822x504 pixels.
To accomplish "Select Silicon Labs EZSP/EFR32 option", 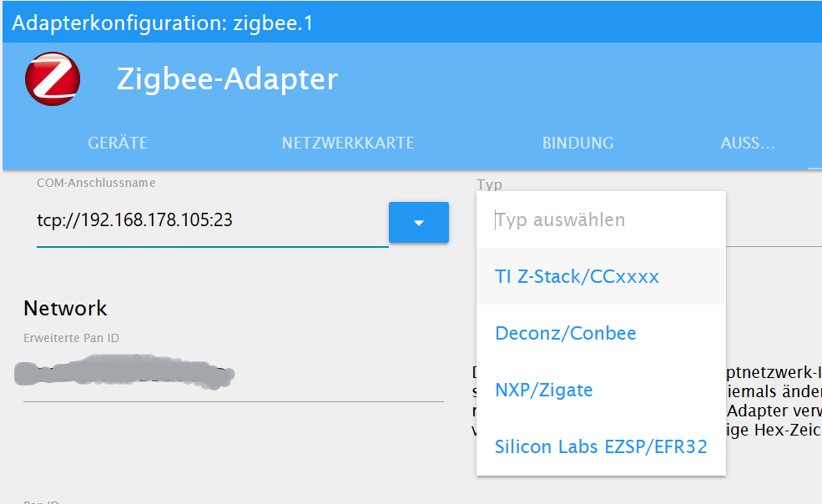I will (x=601, y=447).
